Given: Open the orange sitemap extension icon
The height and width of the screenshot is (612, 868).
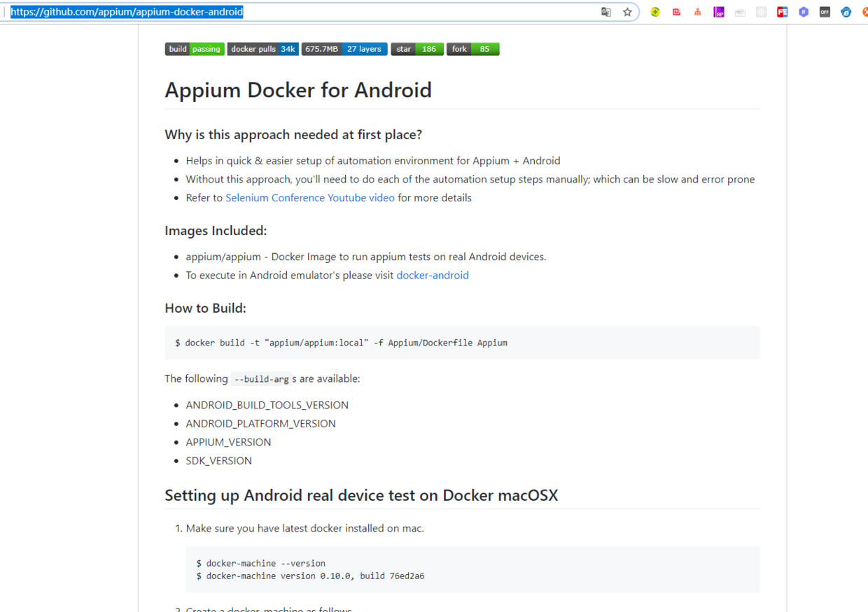Looking at the screenshot, I should pos(697,12).
